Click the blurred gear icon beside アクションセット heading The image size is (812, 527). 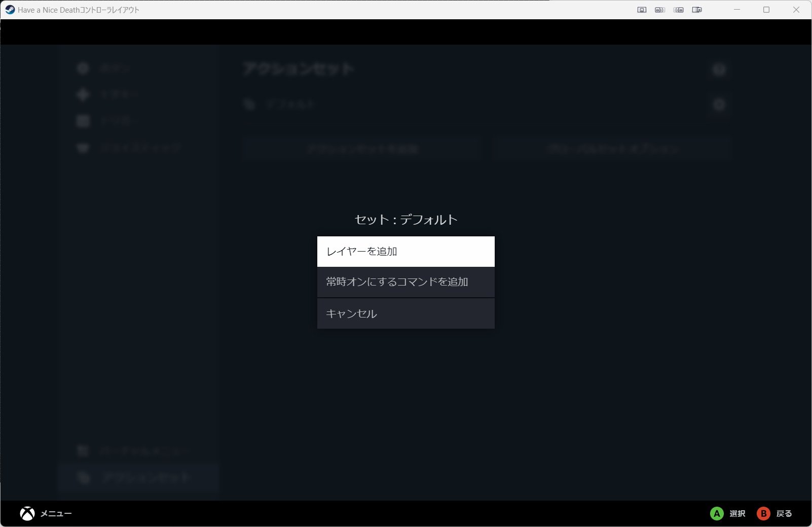pyautogui.click(x=719, y=69)
